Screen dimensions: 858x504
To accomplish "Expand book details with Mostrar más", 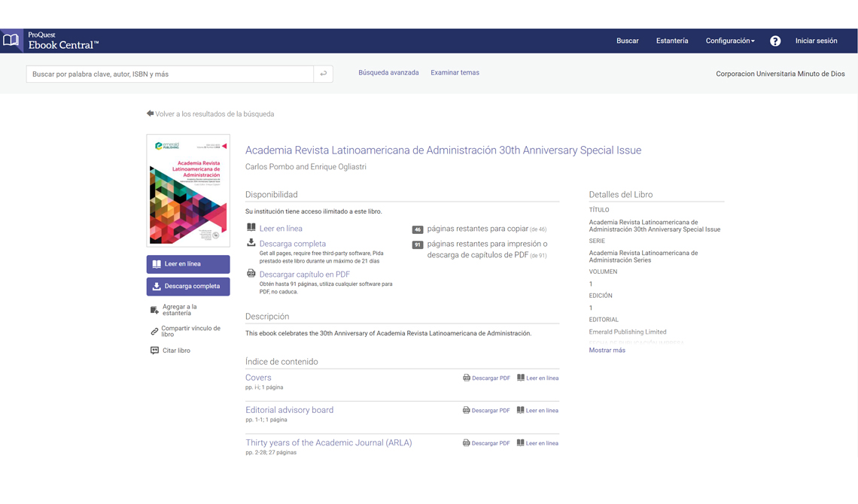I will point(607,351).
